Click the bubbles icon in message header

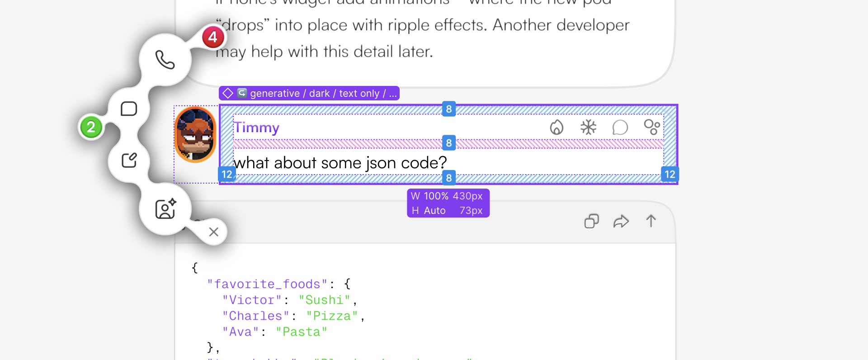point(652,128)
